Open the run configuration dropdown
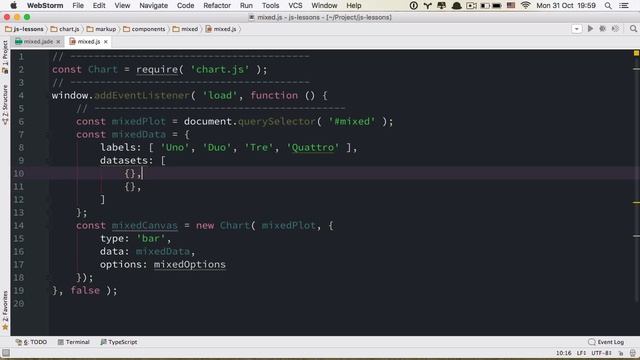The image size is (640, 360). tap(576, 29)
